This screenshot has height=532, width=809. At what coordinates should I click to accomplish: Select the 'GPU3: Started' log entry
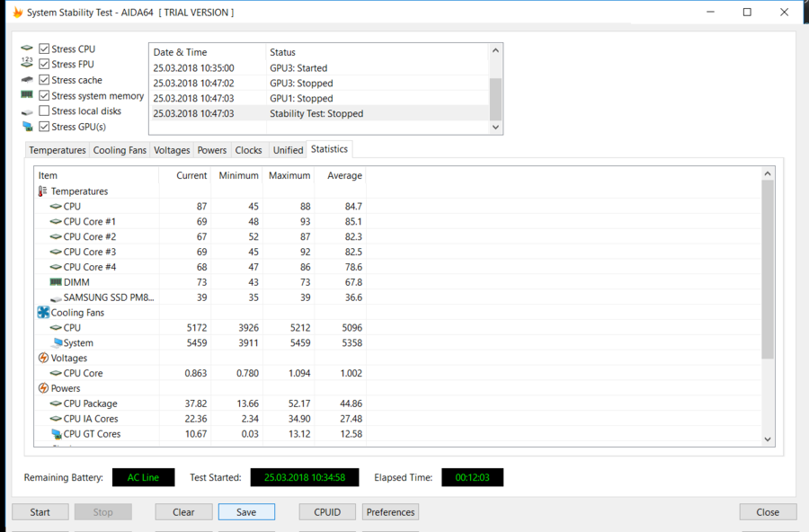[319, 68]
